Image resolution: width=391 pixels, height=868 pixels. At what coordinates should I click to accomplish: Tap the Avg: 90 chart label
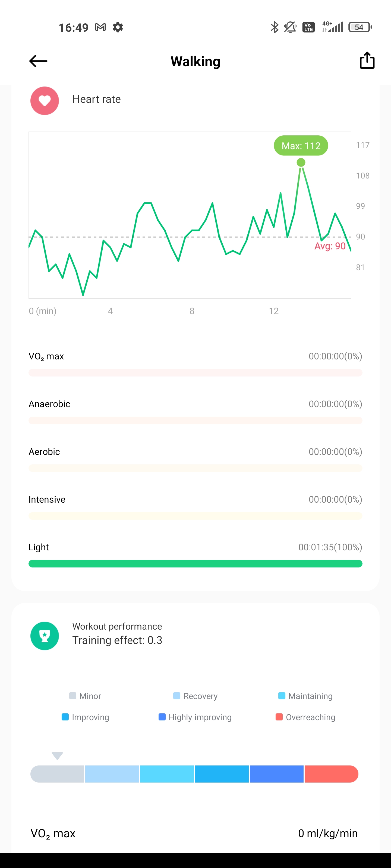pos(330,246)
